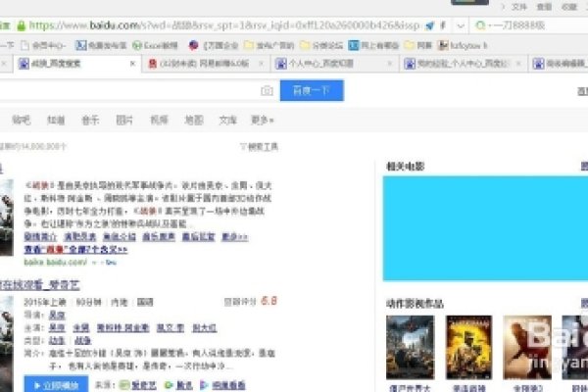This screenshot has height=392, width=588.
Task: Click the second genre link in the 类型 row
Action: [x=83, y=341]
